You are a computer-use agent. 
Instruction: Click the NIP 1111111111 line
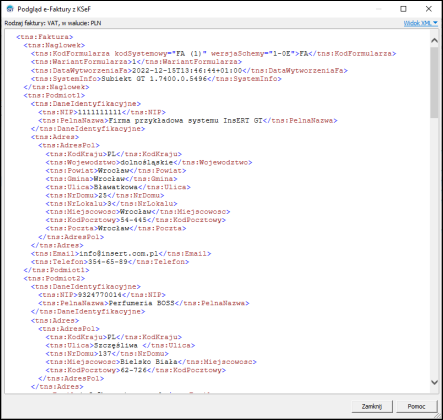coord(102,112)
